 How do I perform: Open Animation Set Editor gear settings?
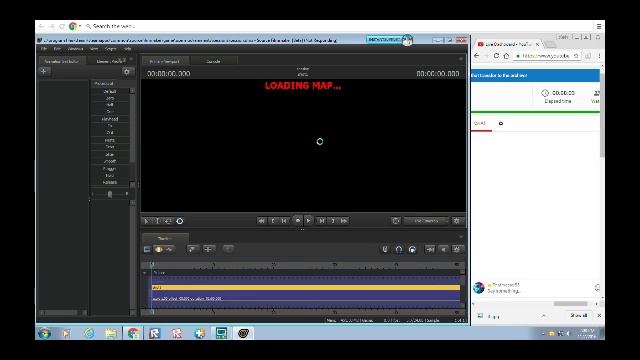pyautogui.click(x=127, y=72)
